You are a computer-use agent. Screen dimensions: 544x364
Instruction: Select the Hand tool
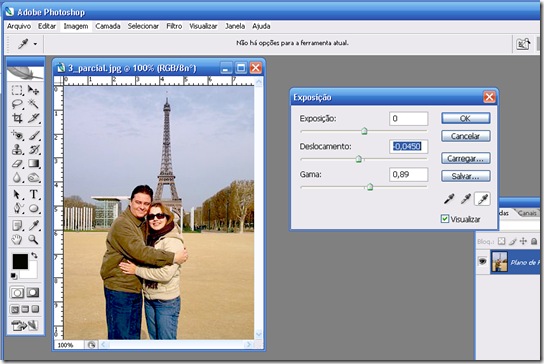point(17,239)
